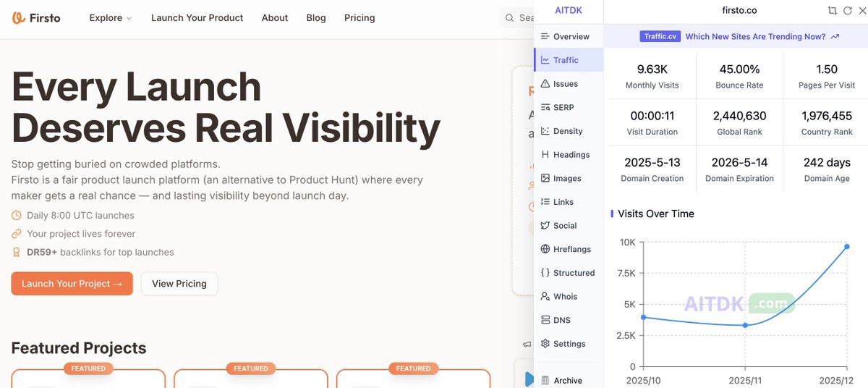Click the 1,976,455 Country Rank value
The image size is (868, 388).
coord(827,116)
